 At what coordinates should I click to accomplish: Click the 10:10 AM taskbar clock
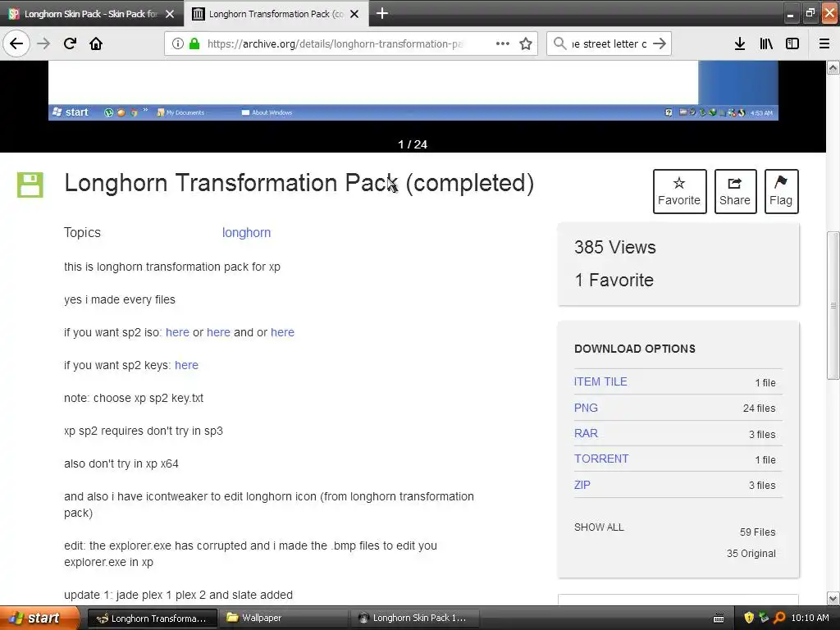click(810, 618)
